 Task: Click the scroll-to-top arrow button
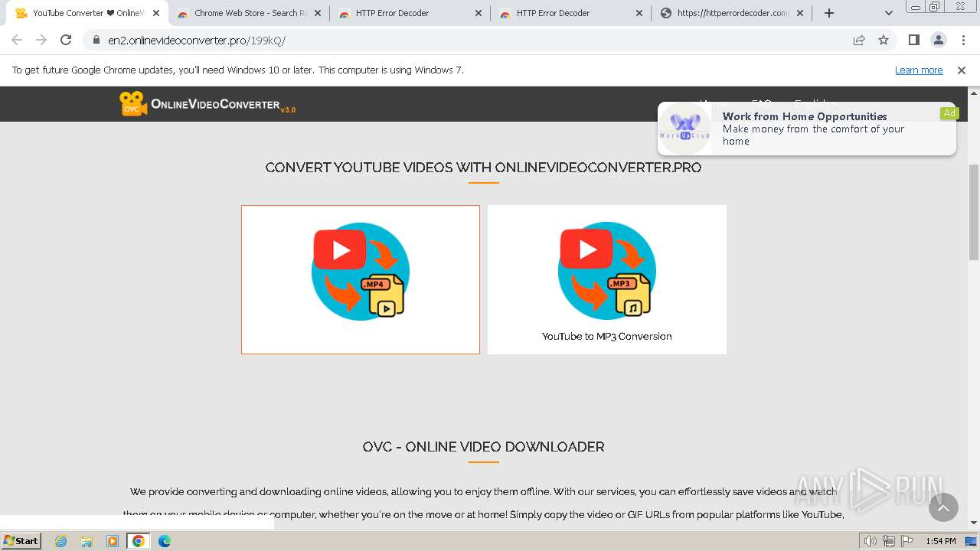point(943,507)
